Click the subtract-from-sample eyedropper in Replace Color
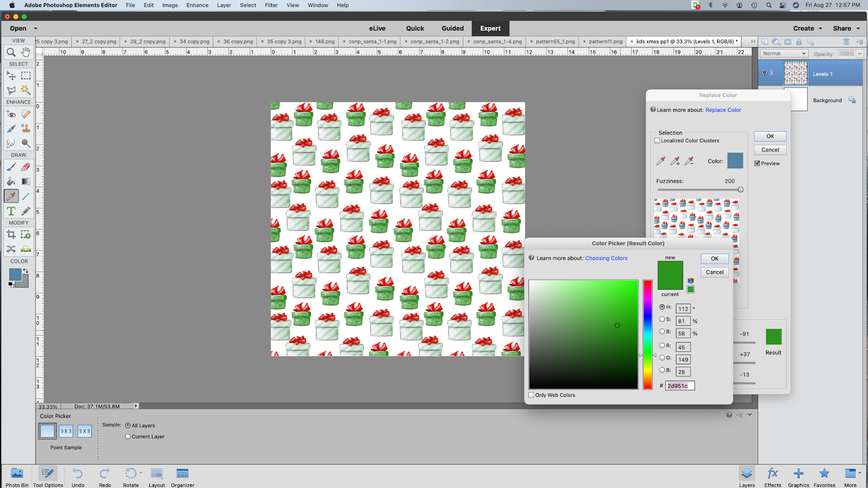 click(x=689, y=161)
